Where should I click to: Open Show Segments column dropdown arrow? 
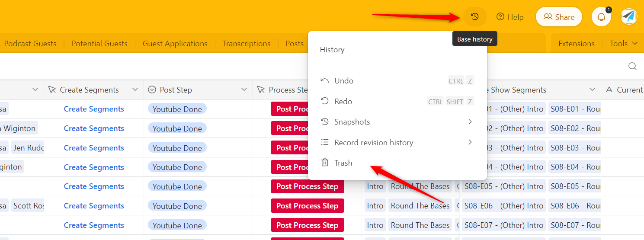point(592,90)
